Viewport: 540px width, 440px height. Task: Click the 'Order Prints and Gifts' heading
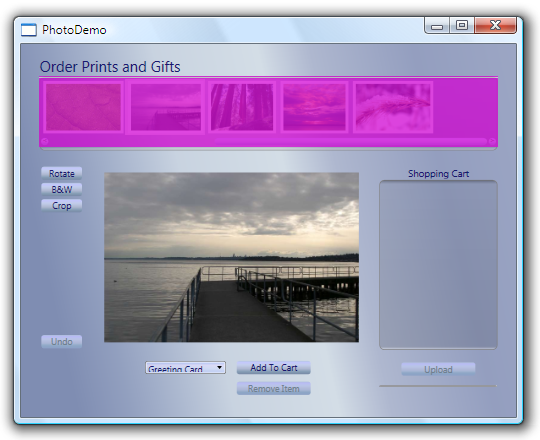[x=110, y=67]
